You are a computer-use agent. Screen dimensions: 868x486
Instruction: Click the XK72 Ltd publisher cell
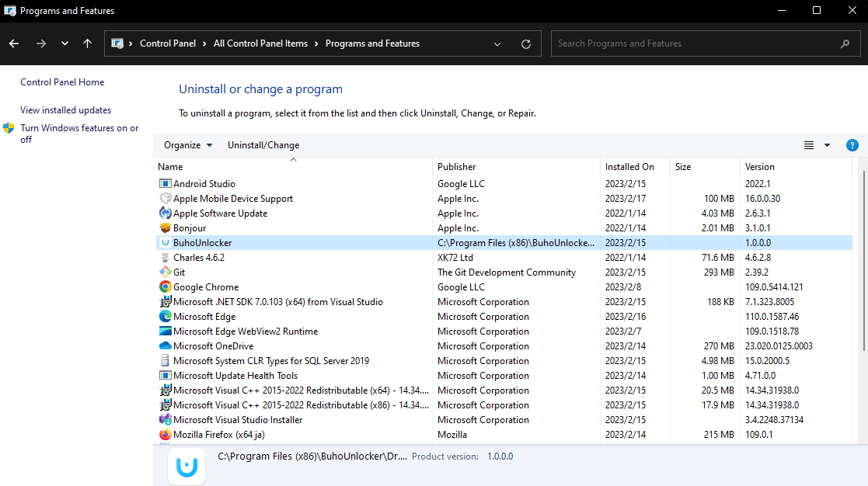455,257
